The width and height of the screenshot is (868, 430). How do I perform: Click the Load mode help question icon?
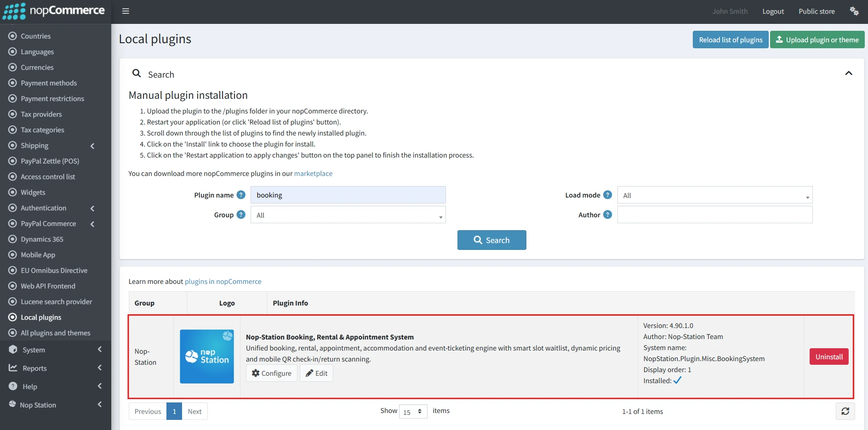click(x=607, y=195)
